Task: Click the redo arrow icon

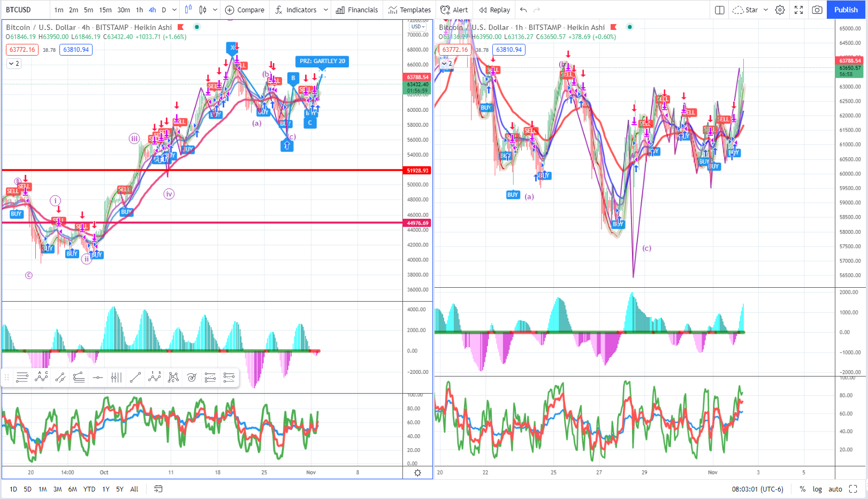Action: 537,10
